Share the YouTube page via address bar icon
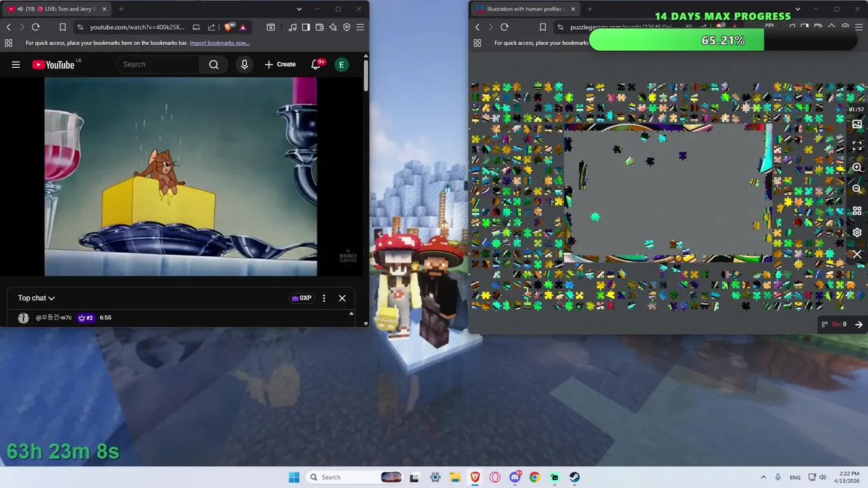Screen dimensions: 868x488 (x=212, y=27)
